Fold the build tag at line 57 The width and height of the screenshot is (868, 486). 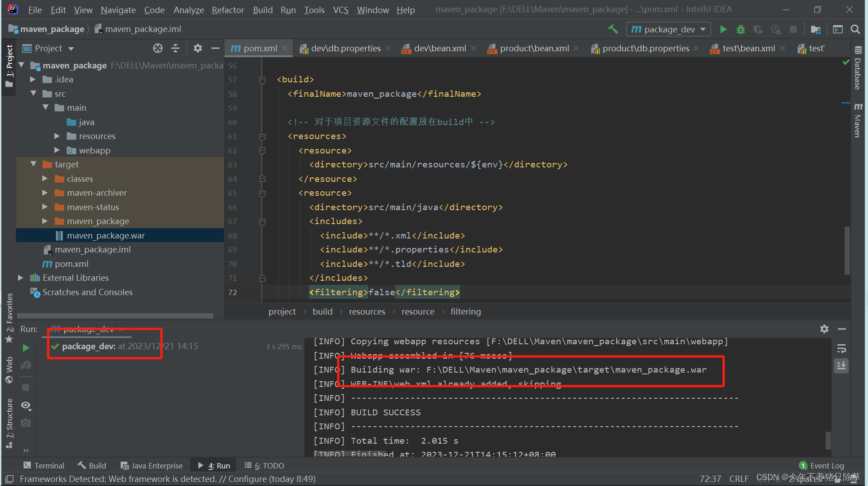[x=262, y=80]
